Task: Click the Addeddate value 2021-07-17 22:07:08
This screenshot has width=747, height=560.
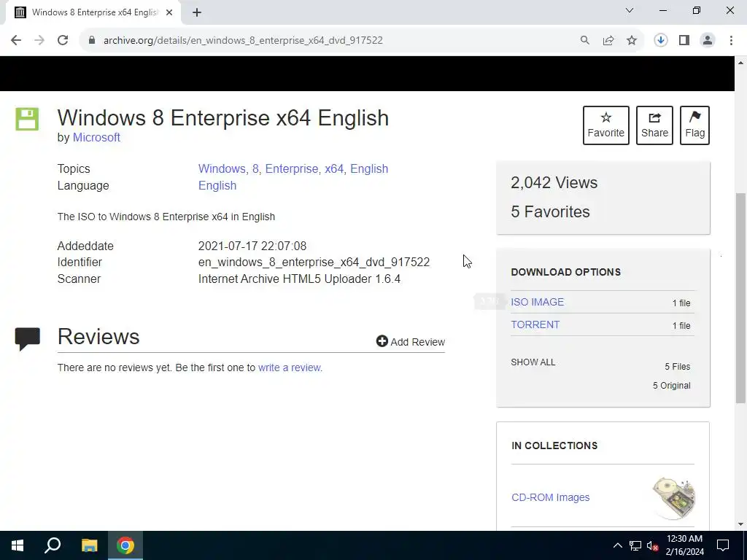Action: 252,246
